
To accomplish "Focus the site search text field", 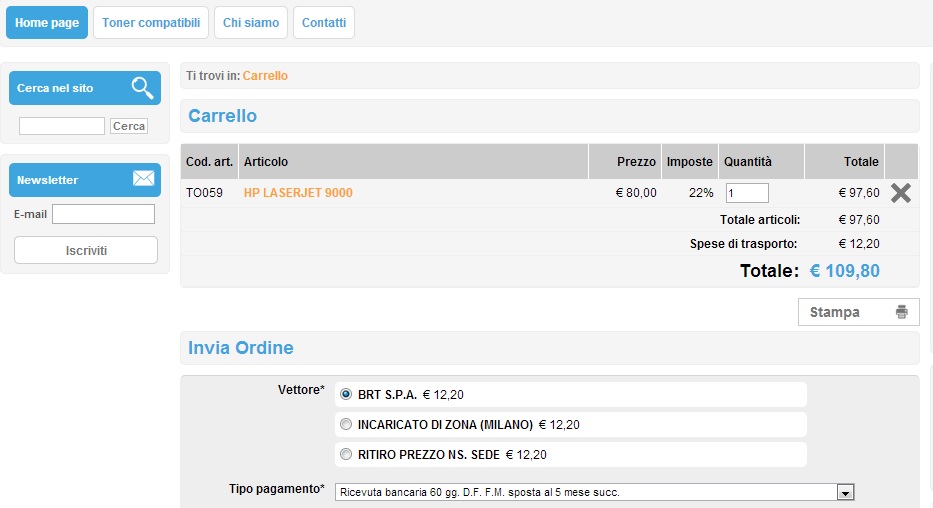I will (62, 126).
